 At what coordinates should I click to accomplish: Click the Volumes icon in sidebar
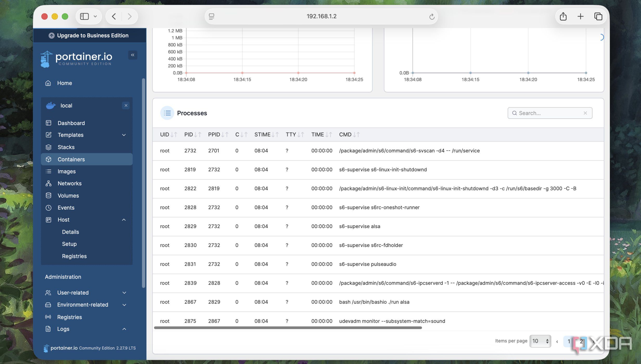coord(48,195)
